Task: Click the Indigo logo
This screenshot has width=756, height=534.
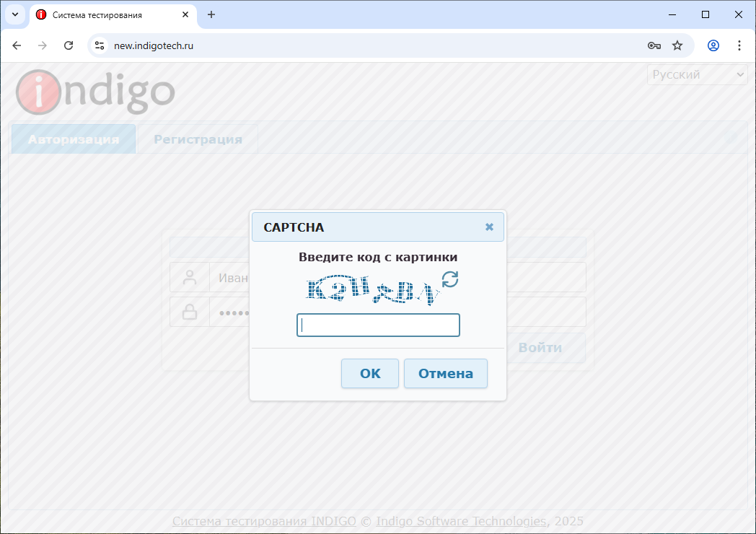Action: coord(95,92)
